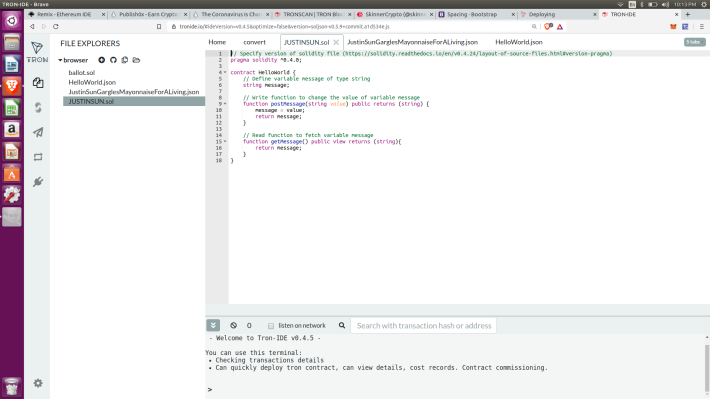Open the plugin manager plug icon
Screen dimensions: 710x399
38,182
